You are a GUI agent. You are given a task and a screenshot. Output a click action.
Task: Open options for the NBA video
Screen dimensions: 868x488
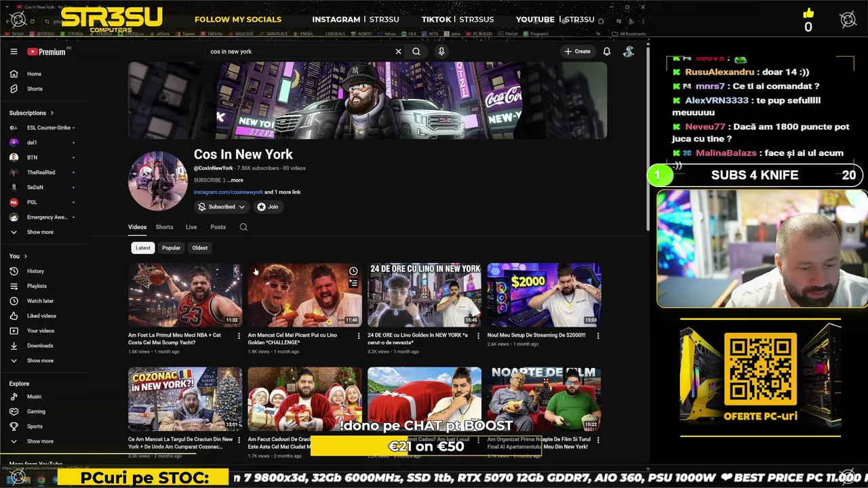239,335
